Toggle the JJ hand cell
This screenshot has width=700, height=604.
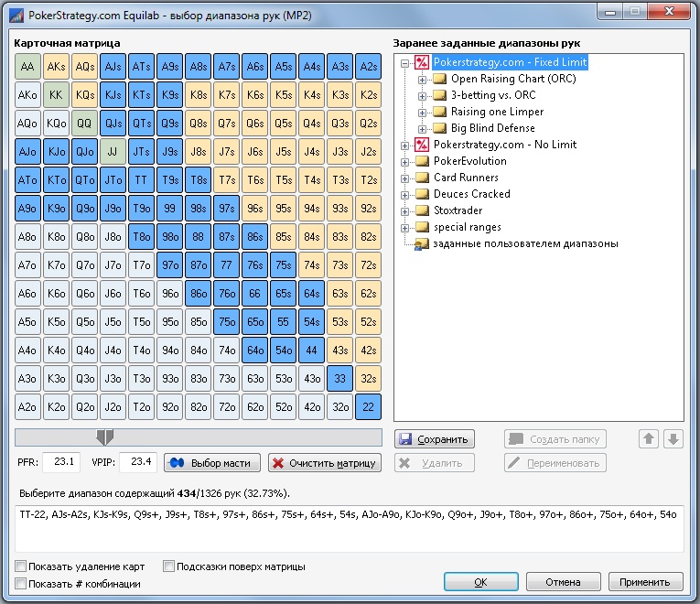(x=113, y=152)
